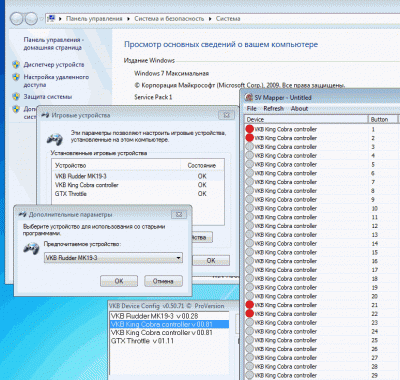Open the Диспетчер устройств link
400x380 pixels.
click(x=54, y=64)
